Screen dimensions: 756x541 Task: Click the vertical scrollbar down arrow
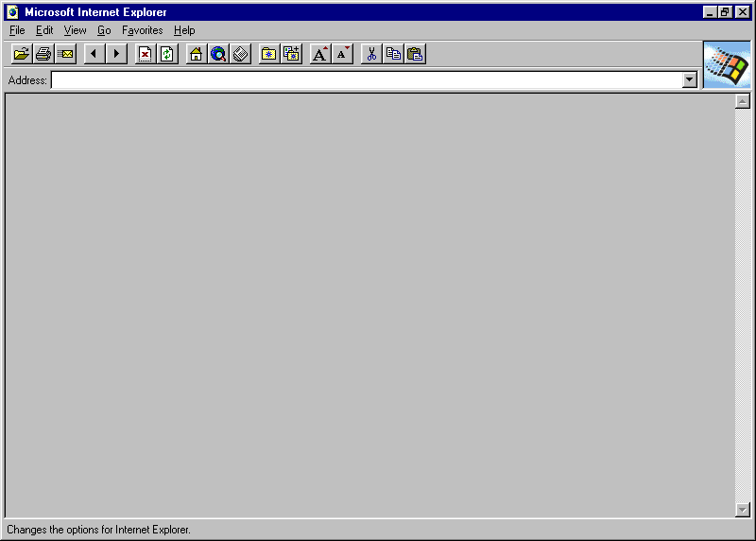pyautogui.click(x=743, y=510)
